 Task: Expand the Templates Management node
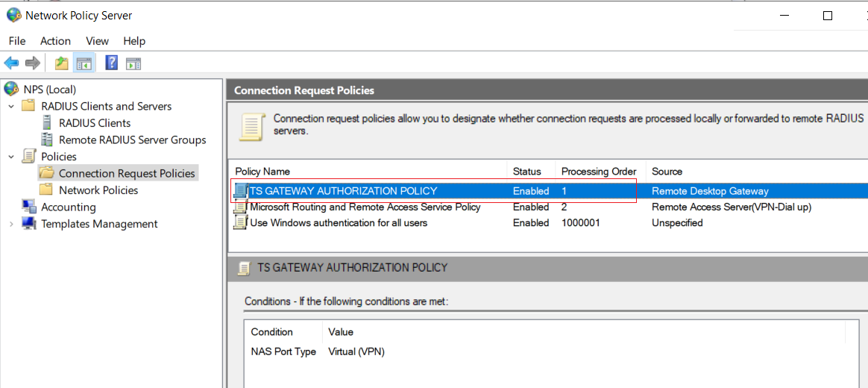[11, 224]
